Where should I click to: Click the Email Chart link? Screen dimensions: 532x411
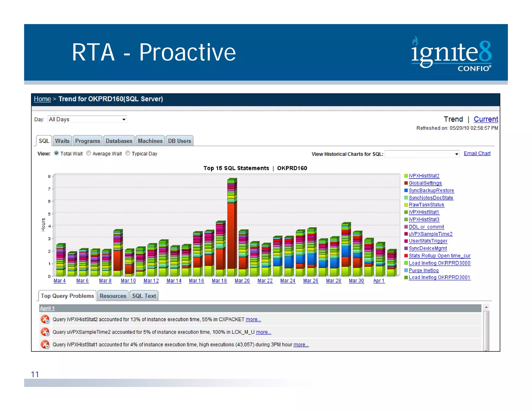point(477,153)
